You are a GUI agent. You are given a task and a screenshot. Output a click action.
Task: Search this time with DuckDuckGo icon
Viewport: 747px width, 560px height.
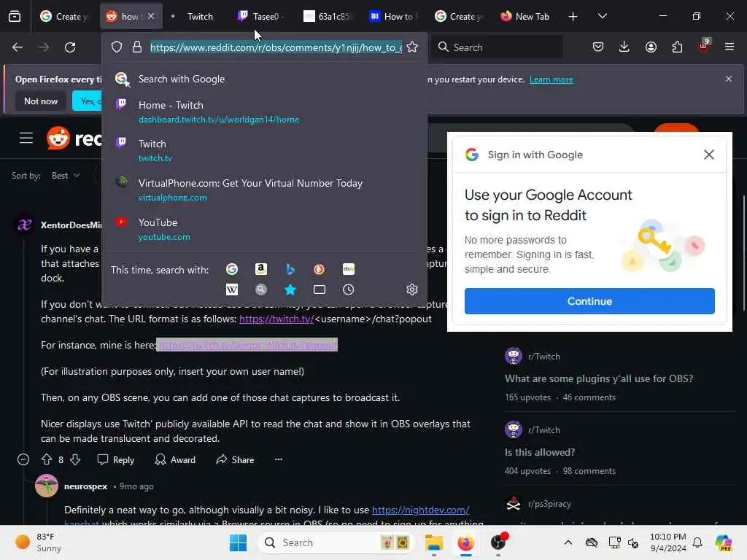[320, 270]
